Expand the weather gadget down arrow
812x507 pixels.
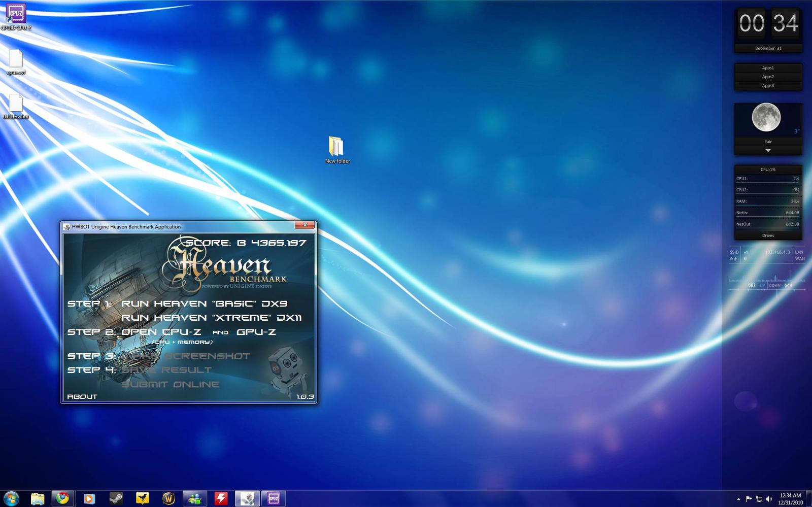tap(768, 151)
